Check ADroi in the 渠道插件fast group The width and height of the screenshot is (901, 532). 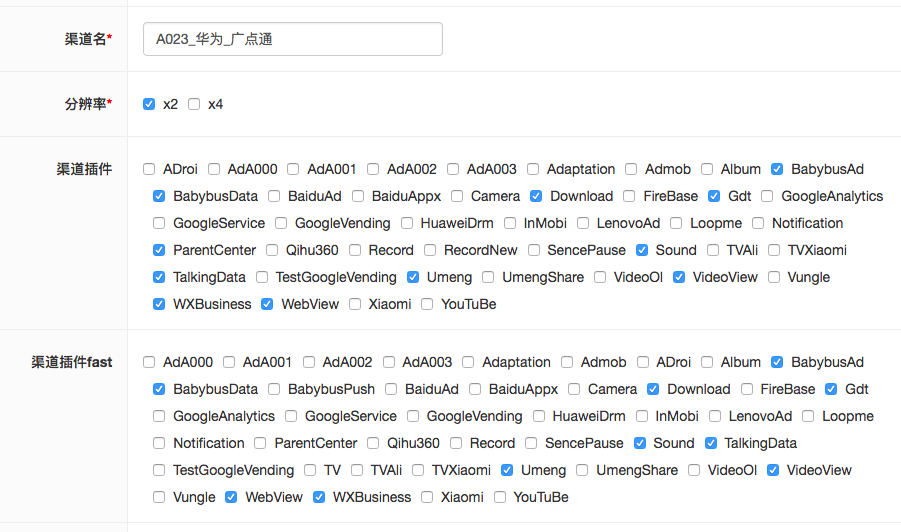pos(642,362)
